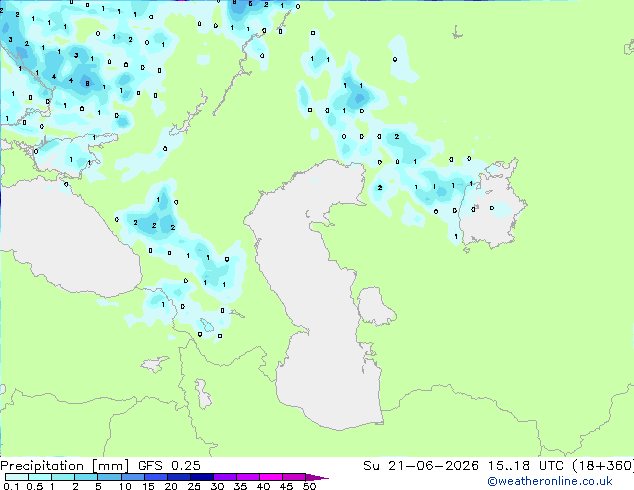The image size is (634, 490).
Task: Select the 25–30 mm dark navy legend swatch
Action: [x=202, y=477]
